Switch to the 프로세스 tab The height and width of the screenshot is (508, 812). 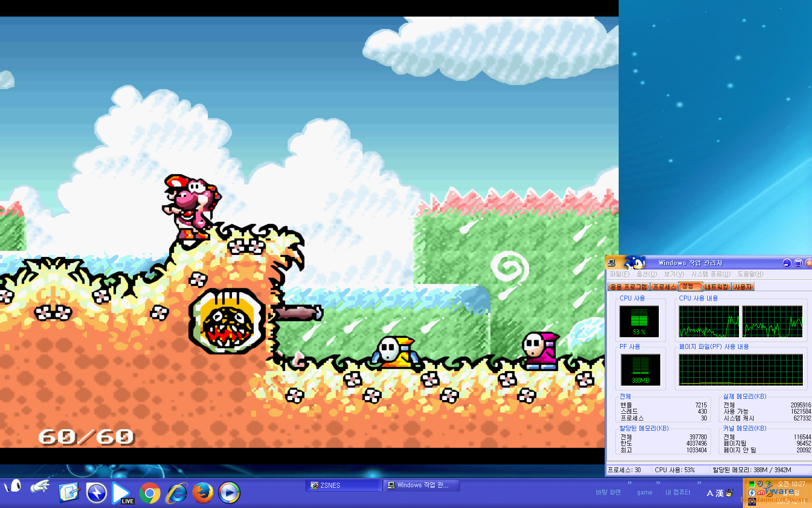click(x=665, y=287)
